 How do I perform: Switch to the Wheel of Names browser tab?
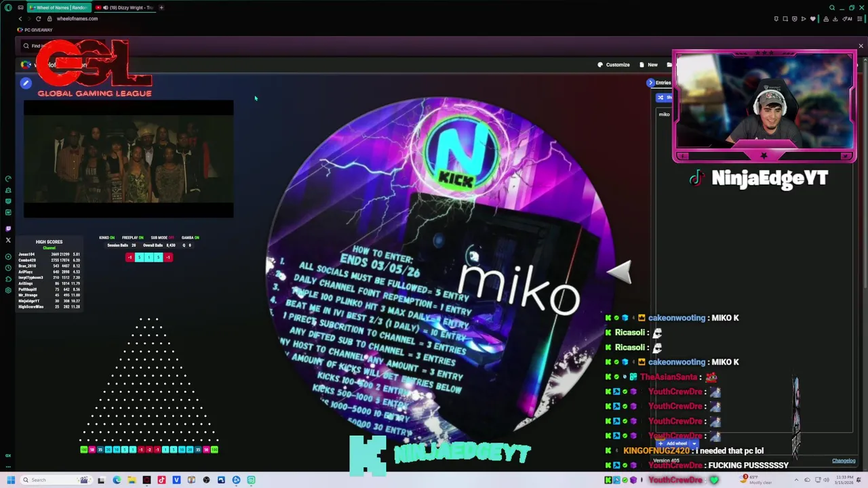click(x=58, y=7)
